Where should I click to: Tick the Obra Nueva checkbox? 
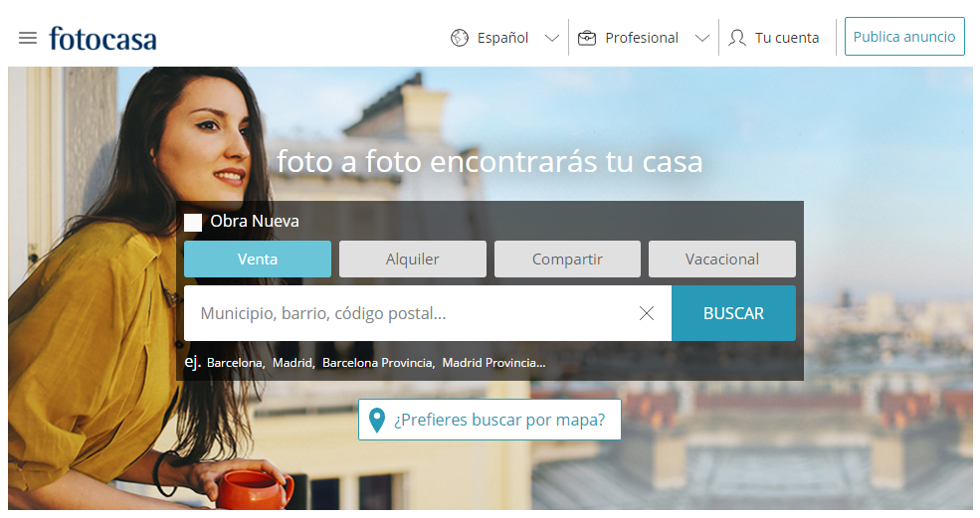193,223
